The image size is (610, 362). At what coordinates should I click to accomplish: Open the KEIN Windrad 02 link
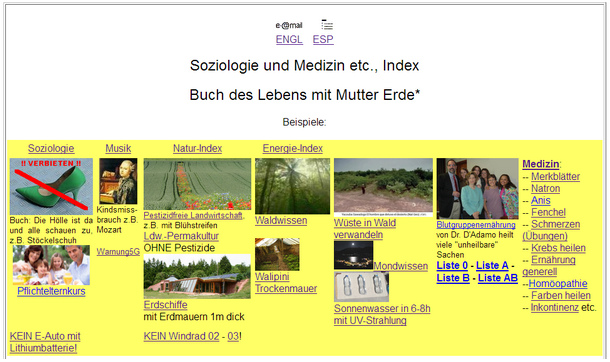pyautogui.click(x=182, y=336)
